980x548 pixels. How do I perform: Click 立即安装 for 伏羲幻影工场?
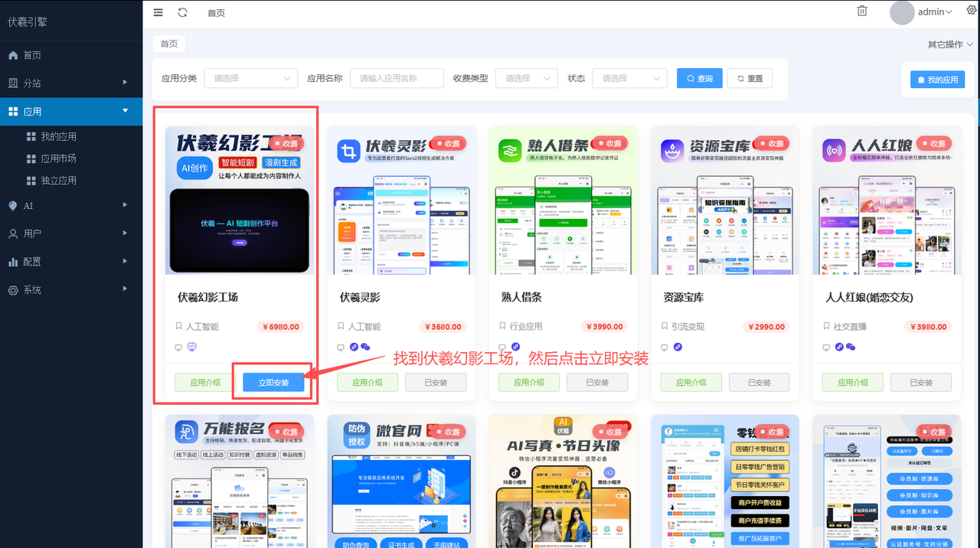tap(273, 383)
